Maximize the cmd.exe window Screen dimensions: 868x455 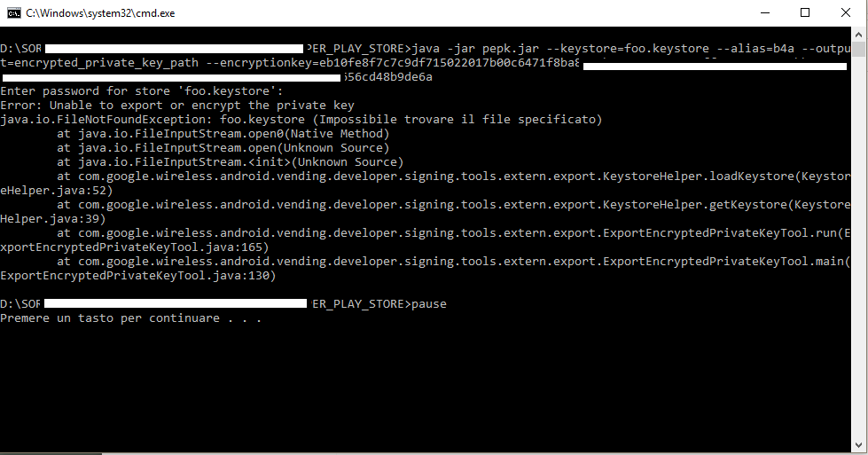pyautogui.click(x=805, y=12)
